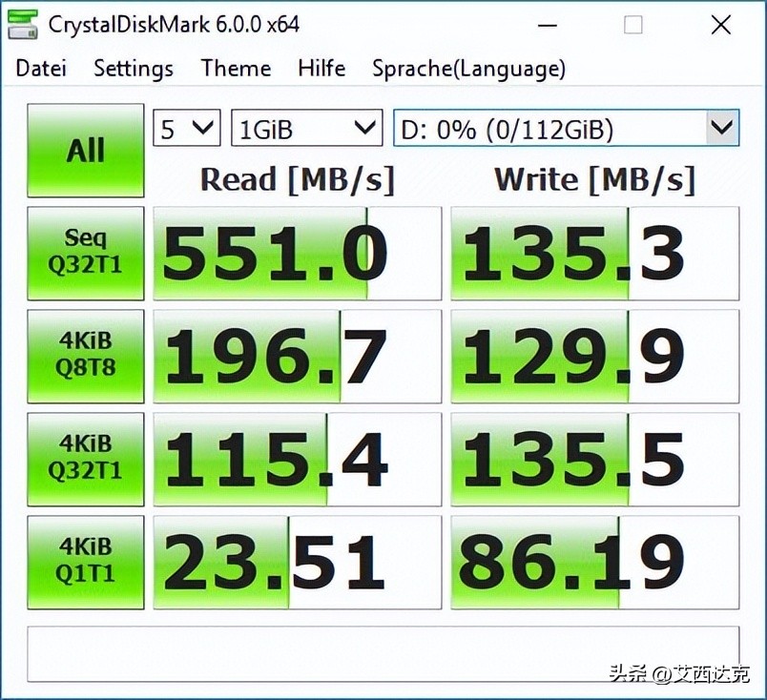
Task: Open the Sprache(Language) menu
Action: point(468,69)
